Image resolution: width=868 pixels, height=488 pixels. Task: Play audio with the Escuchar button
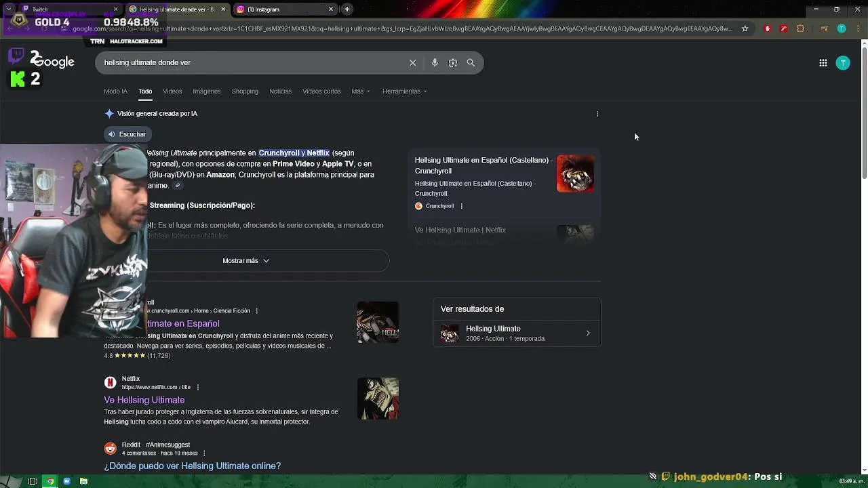(x=127, y=134)
